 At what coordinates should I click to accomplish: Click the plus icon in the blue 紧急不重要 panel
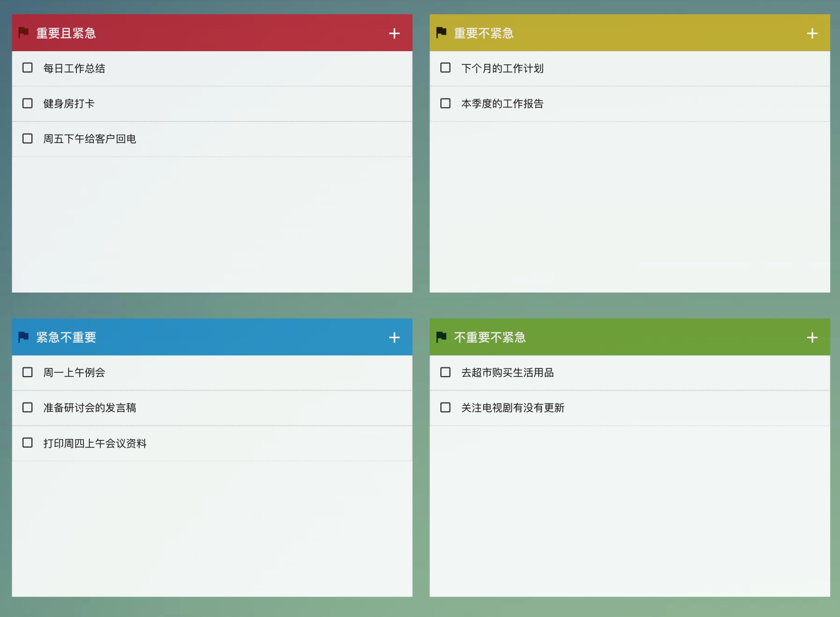394,337
